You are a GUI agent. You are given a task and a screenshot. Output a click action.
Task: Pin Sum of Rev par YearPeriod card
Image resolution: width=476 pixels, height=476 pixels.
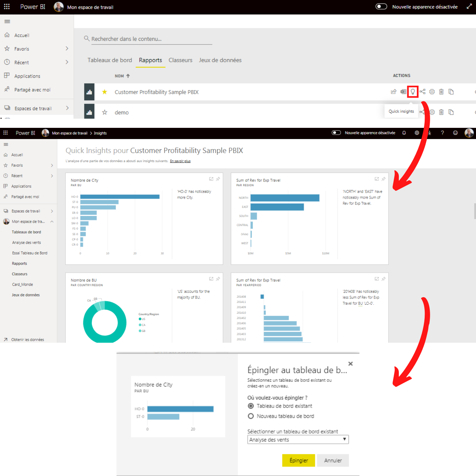point(384,279)
